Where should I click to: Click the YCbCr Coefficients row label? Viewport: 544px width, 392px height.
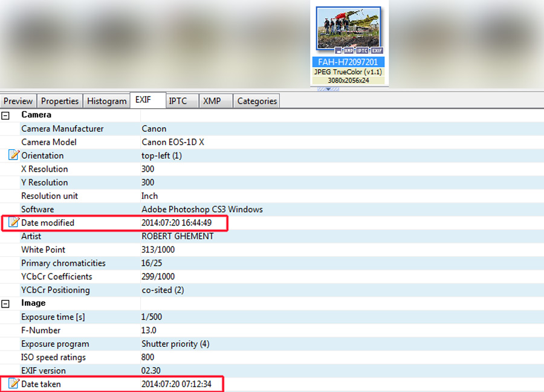57,277
